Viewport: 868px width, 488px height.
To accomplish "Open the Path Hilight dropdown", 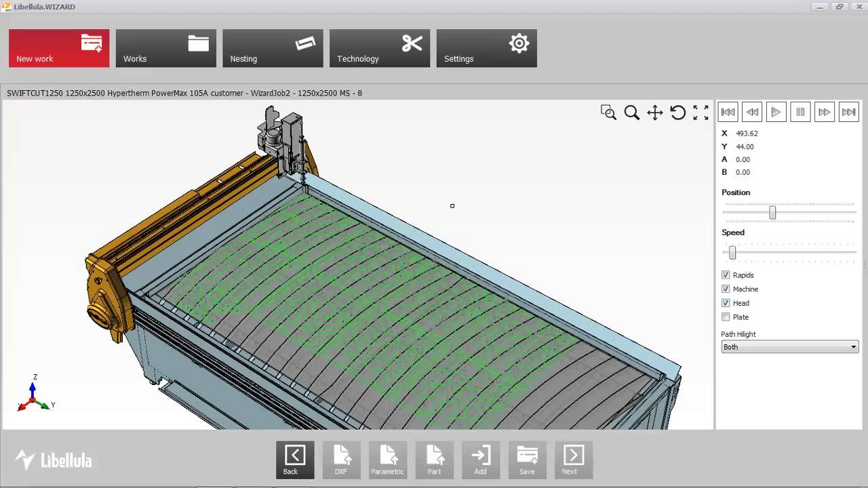I will 790,347.
